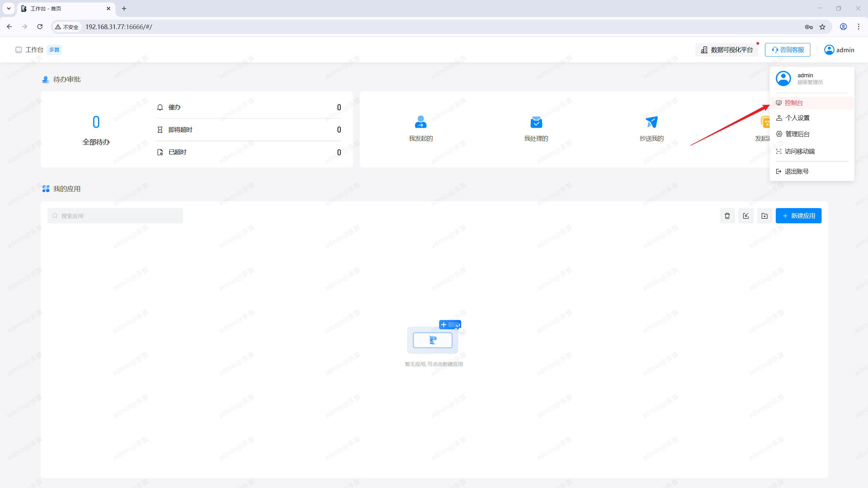Click 退出账号 to log out
The image size is (868, 488).
click(796, 171)
